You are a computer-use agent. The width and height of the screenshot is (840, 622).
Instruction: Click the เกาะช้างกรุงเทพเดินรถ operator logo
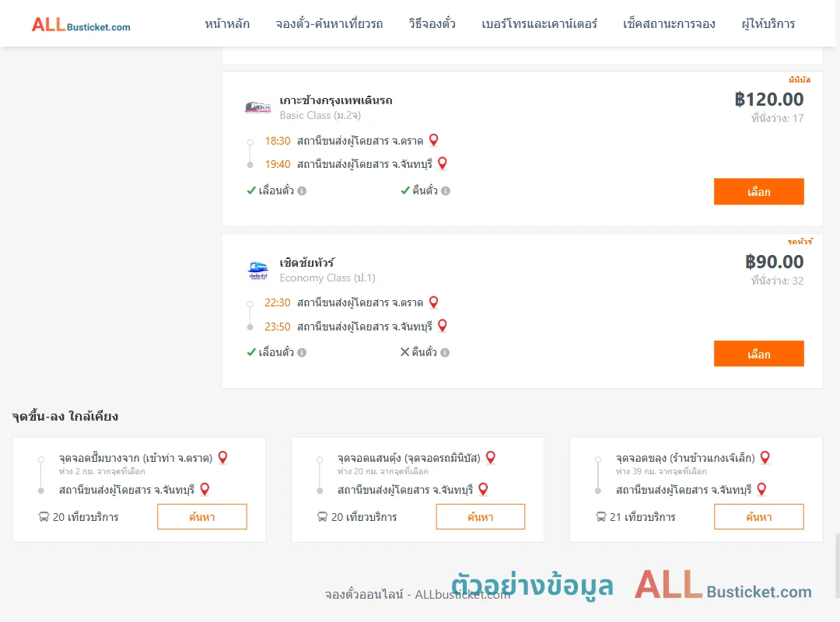tap(257, 107)
